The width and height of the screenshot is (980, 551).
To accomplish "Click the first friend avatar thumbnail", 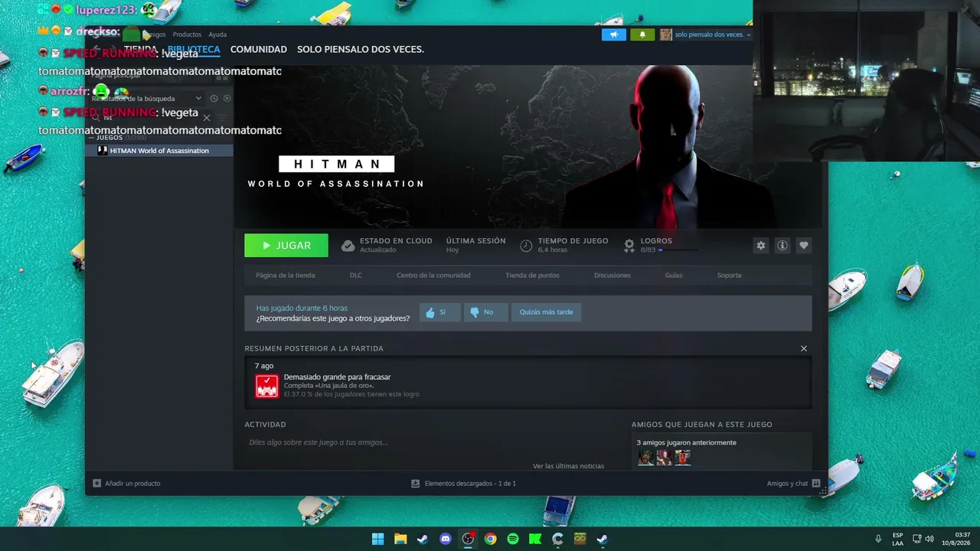I will [646, 458].
